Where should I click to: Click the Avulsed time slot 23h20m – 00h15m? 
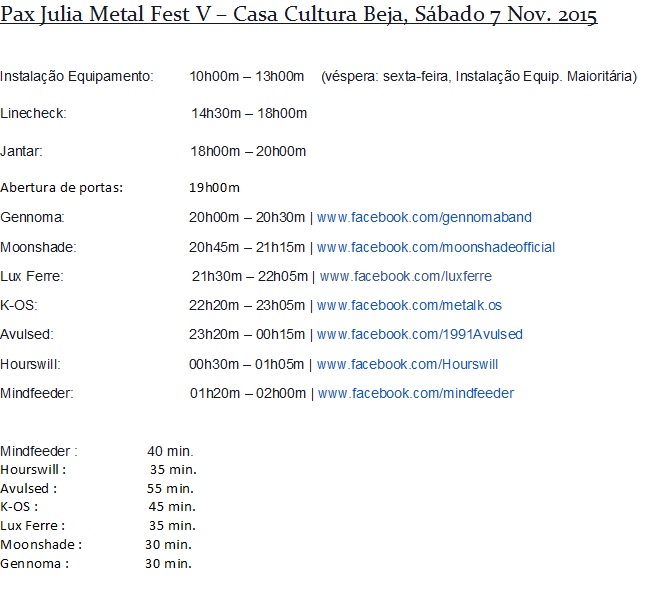tap(247, 334)
